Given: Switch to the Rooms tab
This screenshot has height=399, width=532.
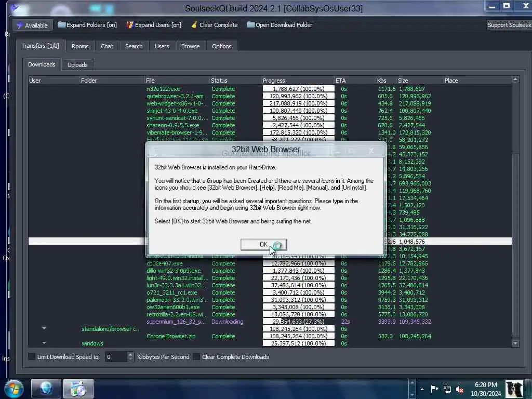Looking at the screenshot, I should point(80,46).
